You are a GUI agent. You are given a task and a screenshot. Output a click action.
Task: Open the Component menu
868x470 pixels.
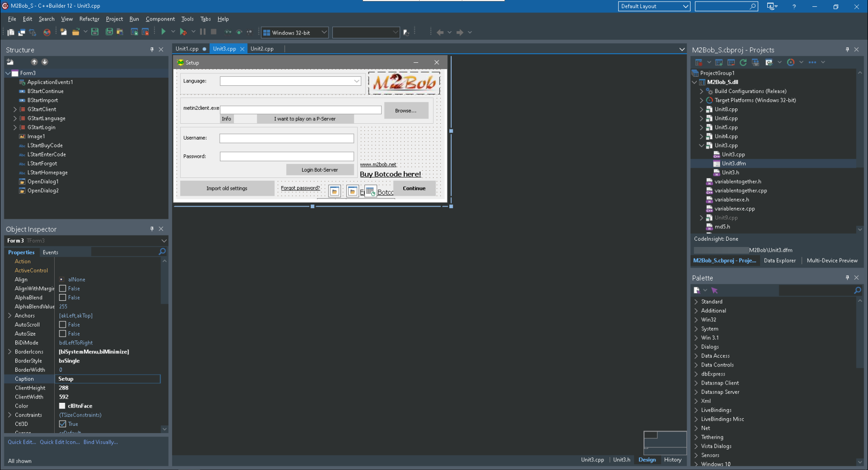(x=160, y=19)
